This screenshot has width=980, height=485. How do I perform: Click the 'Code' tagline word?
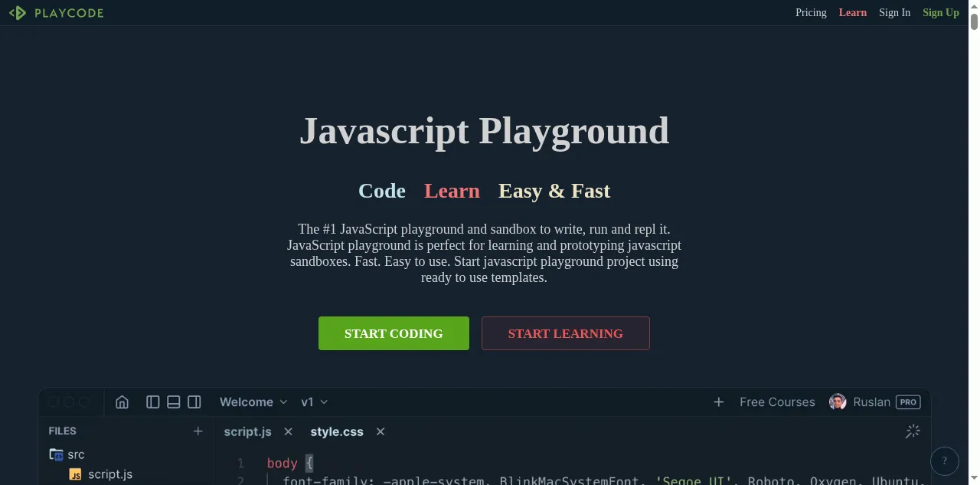coord(382,191)
